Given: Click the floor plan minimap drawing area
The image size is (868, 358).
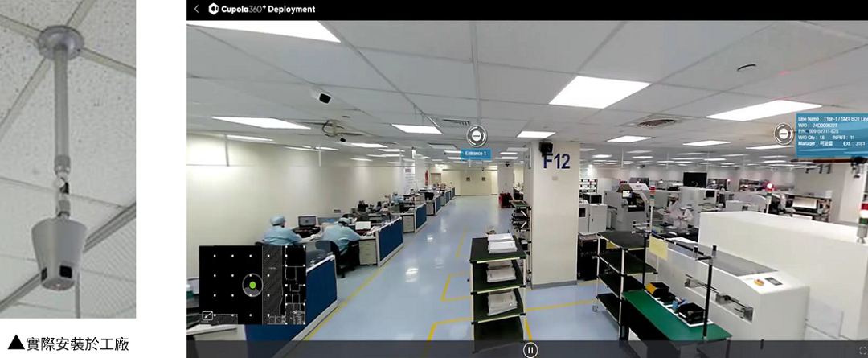Looking at the screenshot, I should click(x=252, y=285).
